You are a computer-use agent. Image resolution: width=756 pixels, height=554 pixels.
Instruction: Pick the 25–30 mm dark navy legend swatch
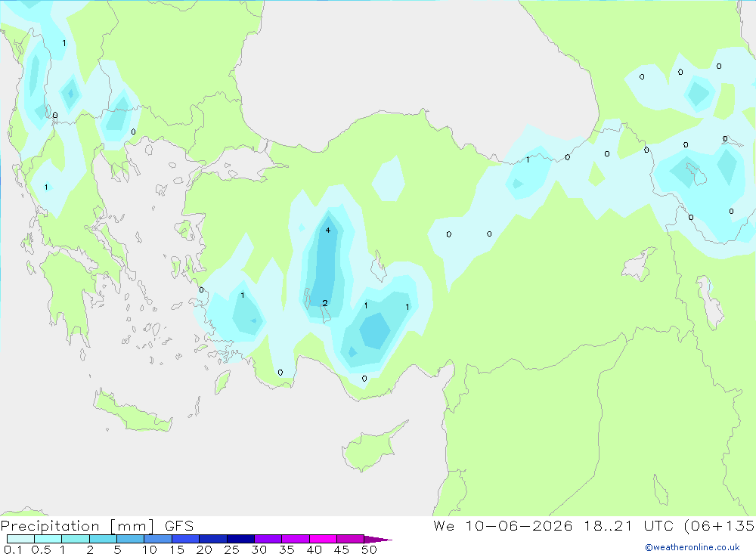[240, 539]
